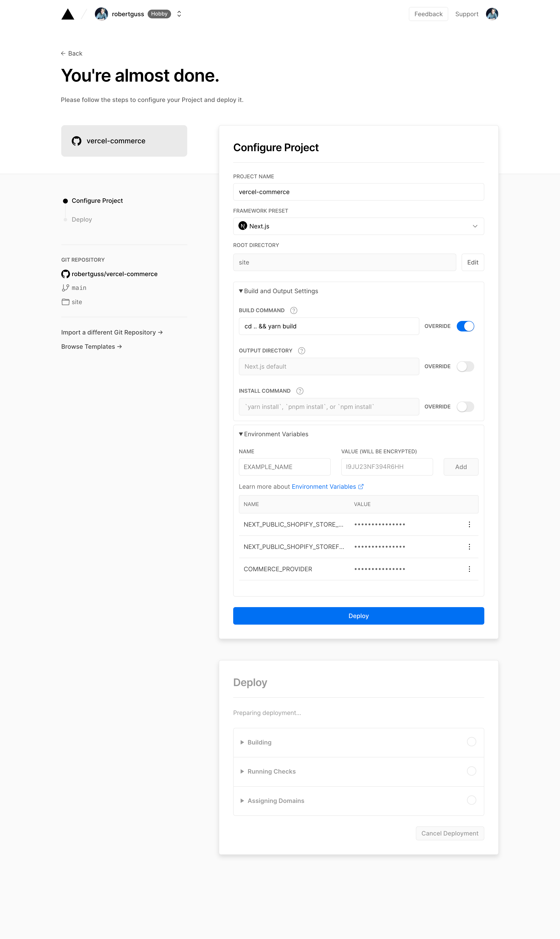
Task: Click the Building status circle
Action: pyautogui.click(x=471, y=742)
